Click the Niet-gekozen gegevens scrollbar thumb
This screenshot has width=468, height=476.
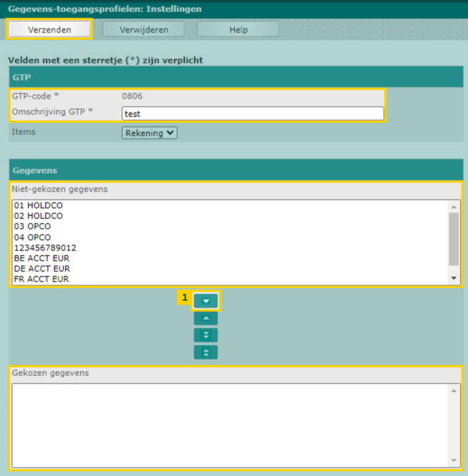pos(454,239)
